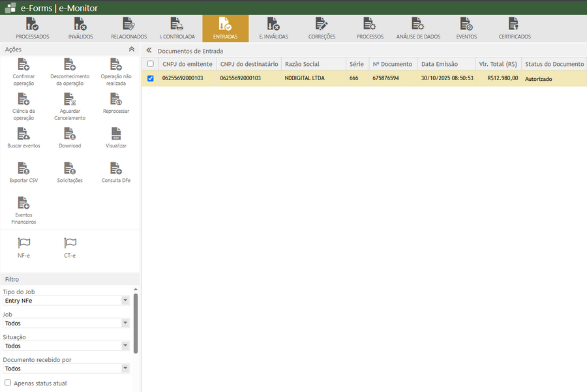587x392 pixels.
Task: Toggle the select-all header checkbox
Action: [151, 64]
